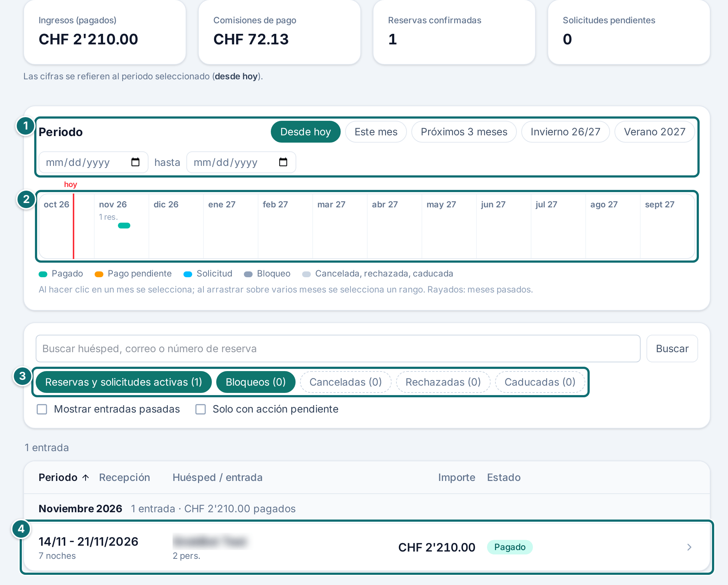Select abr 27 month in timeline

click(x=395, y=226)
